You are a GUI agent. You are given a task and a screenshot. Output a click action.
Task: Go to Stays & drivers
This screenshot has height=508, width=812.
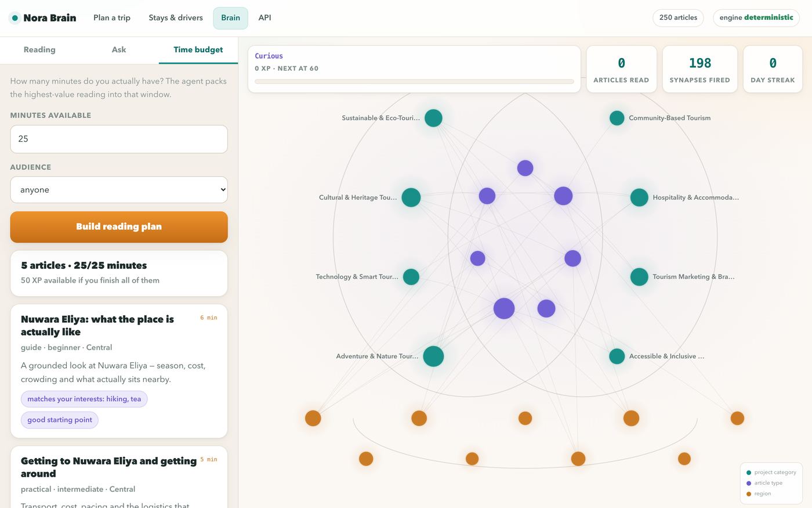pos(176,18)
